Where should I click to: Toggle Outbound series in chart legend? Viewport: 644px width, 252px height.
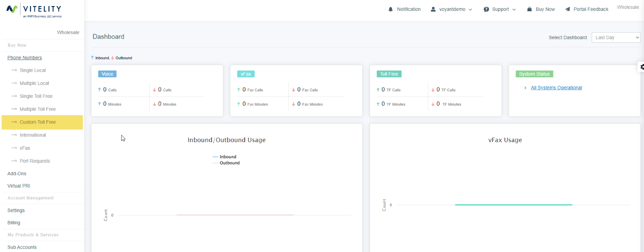pos(229,163)
